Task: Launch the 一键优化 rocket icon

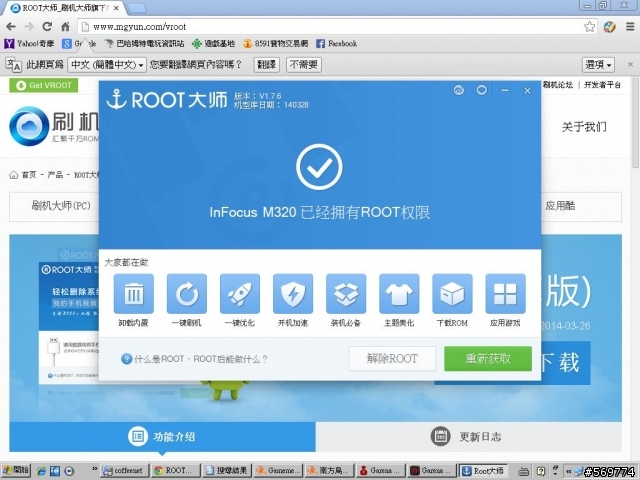Action: (x=240, y=293)
